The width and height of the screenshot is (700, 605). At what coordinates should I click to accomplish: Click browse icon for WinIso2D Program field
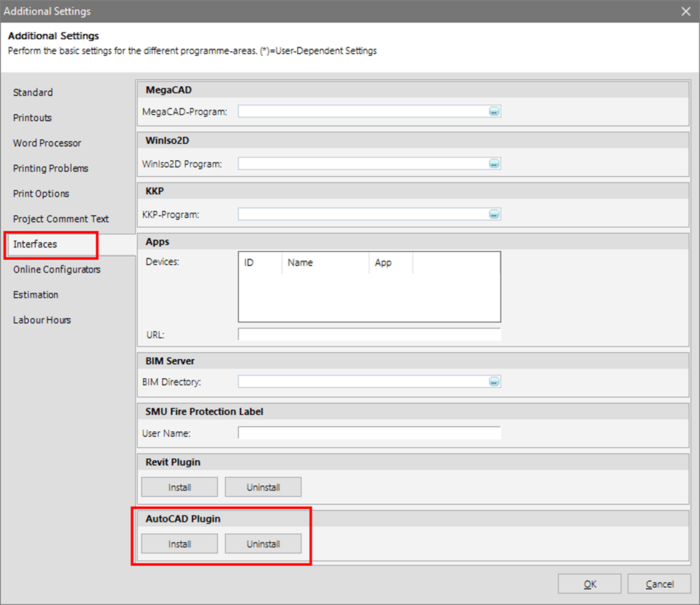494,164
